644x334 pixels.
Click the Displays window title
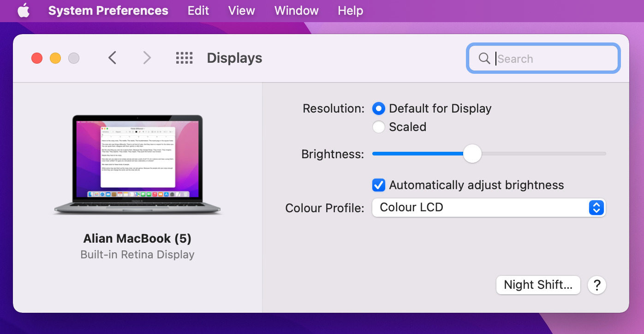tap(234, 58)
